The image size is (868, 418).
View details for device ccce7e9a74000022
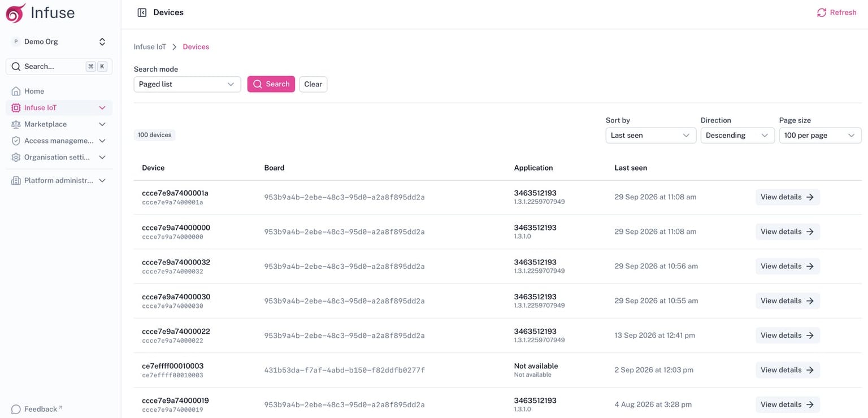pyautogui.click(x=788, y=335)
